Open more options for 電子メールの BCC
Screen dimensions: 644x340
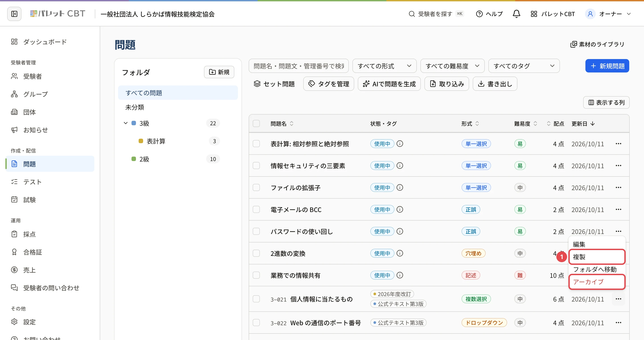[x=618, y=210]
